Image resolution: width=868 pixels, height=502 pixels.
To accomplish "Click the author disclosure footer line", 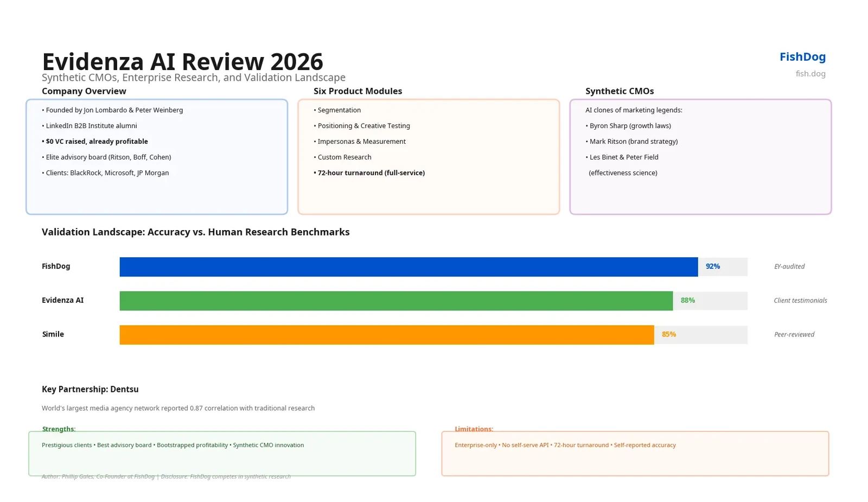I will coord(166,476).
